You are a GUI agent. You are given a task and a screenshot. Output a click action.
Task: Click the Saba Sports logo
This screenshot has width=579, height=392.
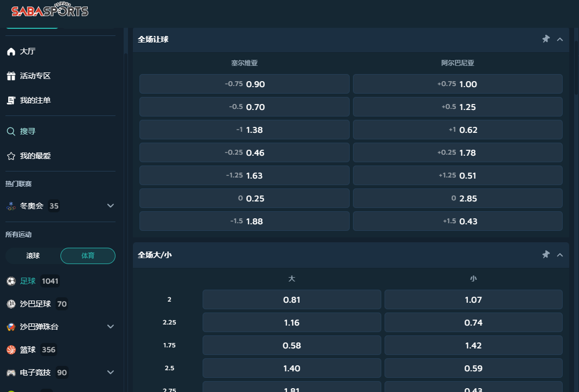point(50,11)
